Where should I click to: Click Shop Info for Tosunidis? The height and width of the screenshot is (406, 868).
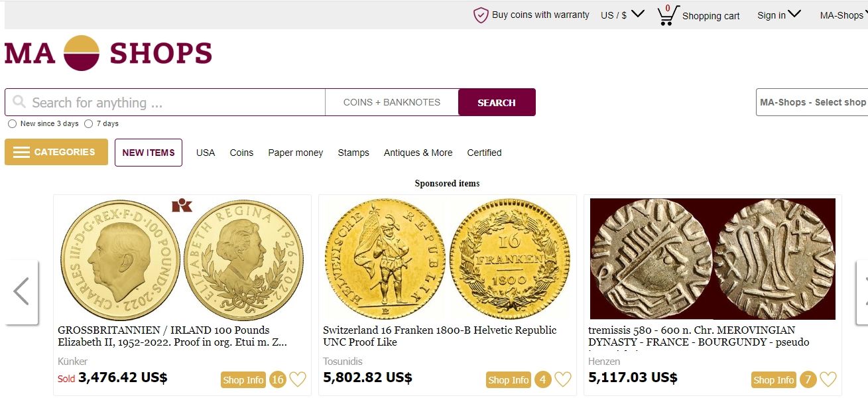pyautogui.click(x=508, y=380)
